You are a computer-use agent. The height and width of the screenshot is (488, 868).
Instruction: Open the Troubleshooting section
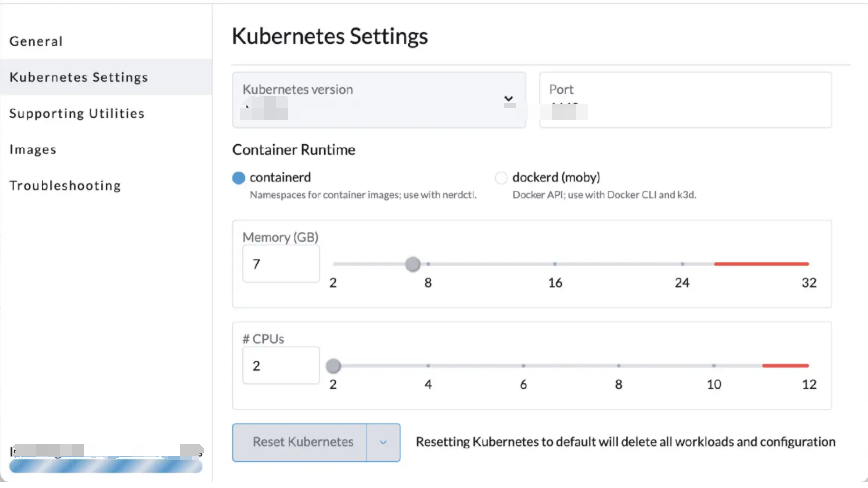(65, 185)
